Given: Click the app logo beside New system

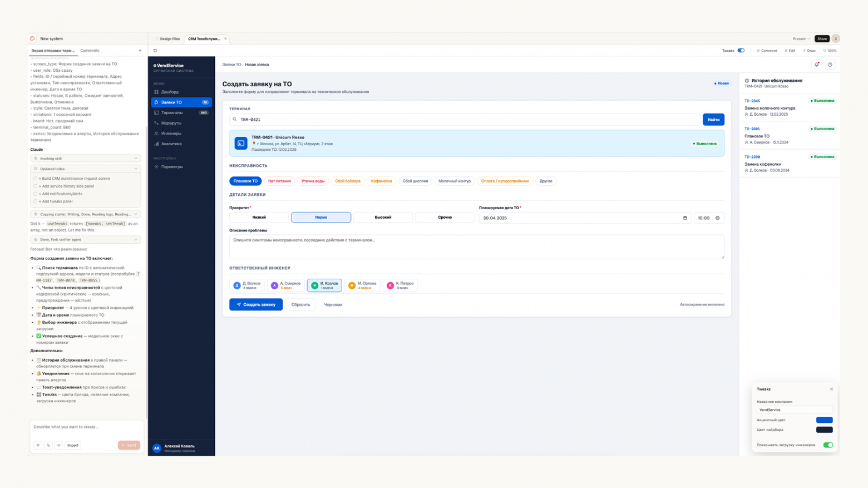Looking at the screenshot, I should point(32,38).
